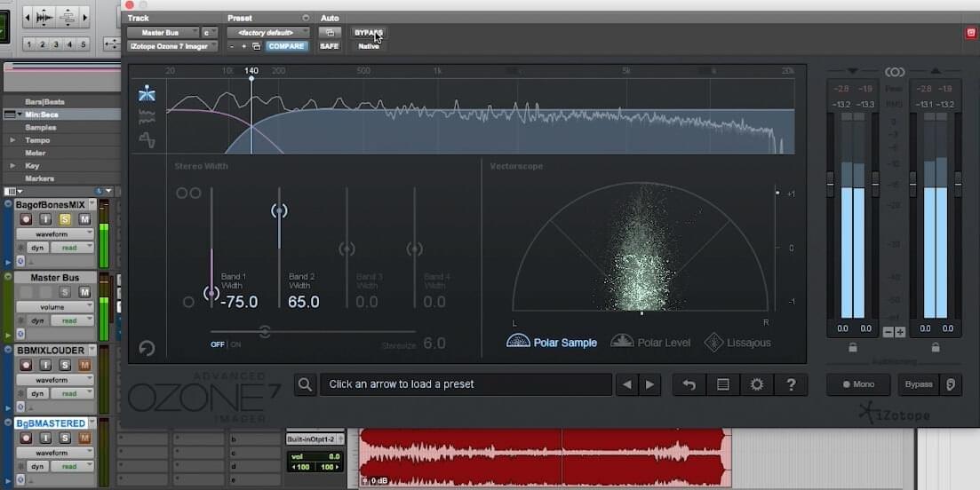Click the Stereoize amount slider handle

(x=265, y=331)
